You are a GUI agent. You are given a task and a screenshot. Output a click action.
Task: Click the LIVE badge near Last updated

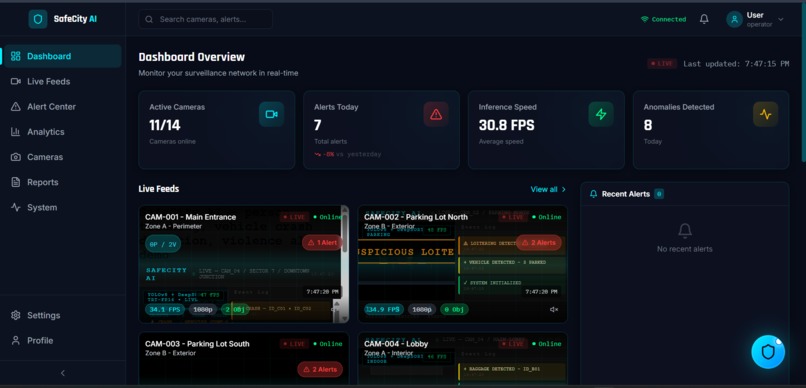click(x=662, y=64)
